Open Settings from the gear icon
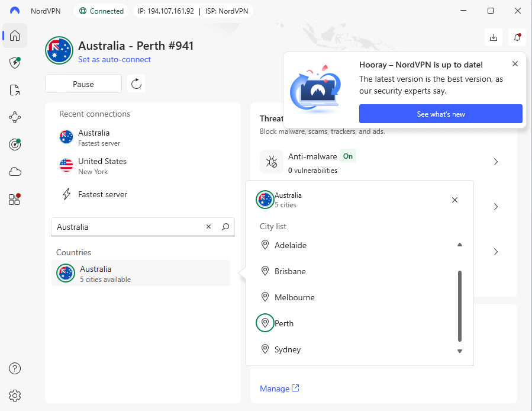 click(14, 395)
